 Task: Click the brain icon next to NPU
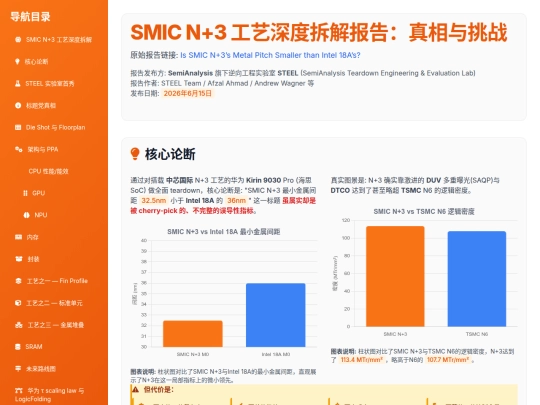[27, 215]
